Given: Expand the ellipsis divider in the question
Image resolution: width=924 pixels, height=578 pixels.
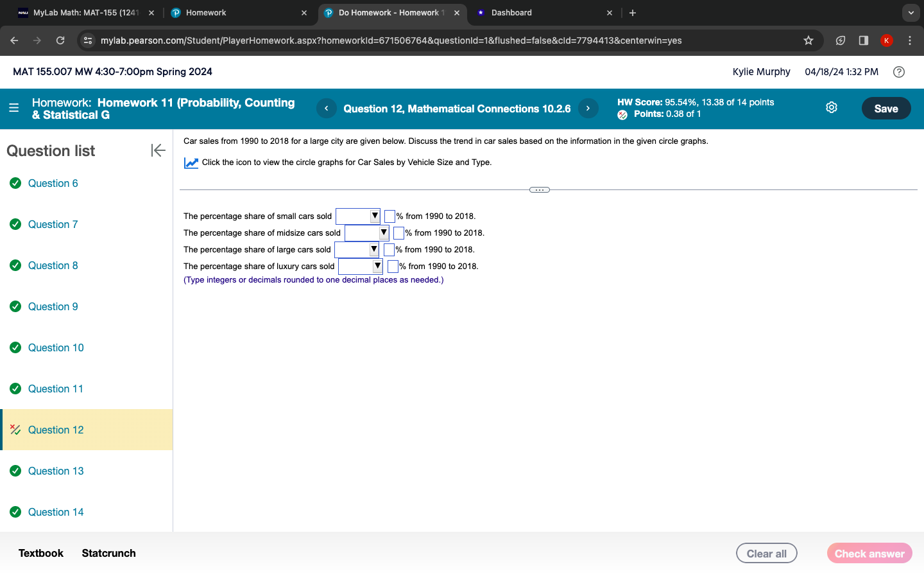Looking at the screenshot, I should point(539,189).
